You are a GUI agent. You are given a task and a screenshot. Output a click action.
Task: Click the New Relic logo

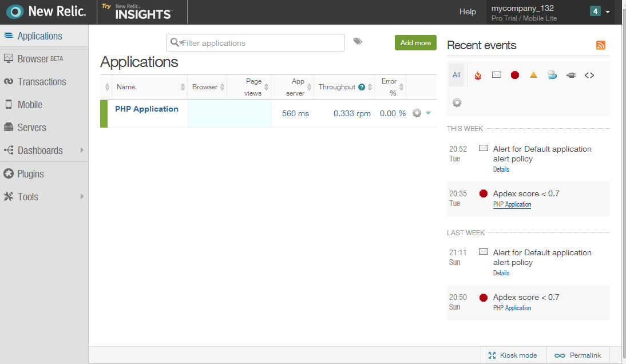tap(46, 11)
